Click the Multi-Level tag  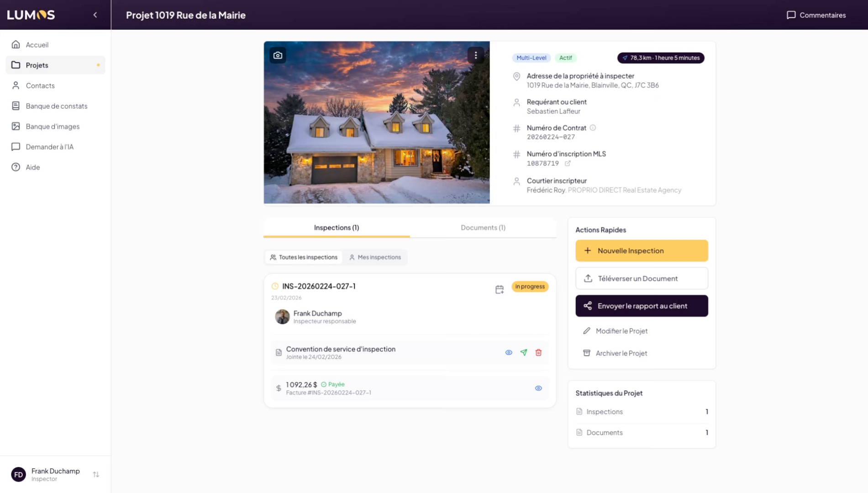[531, 58]
